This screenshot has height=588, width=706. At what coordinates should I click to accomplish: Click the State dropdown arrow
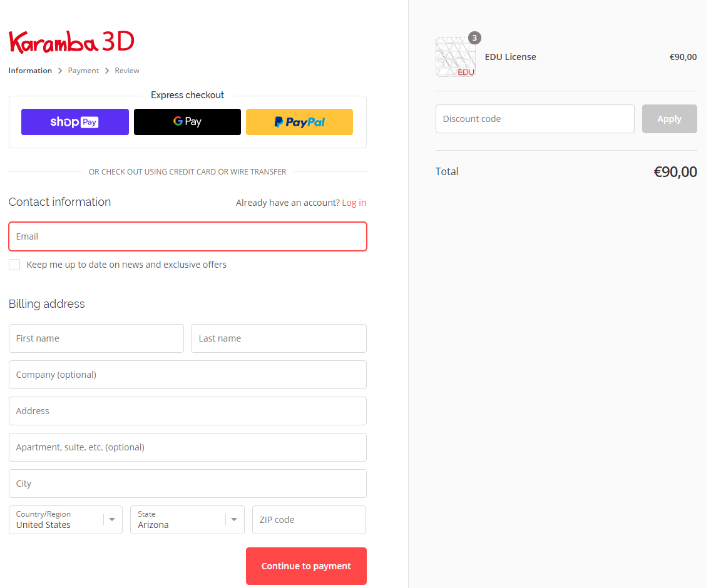[x=234, y=520]
